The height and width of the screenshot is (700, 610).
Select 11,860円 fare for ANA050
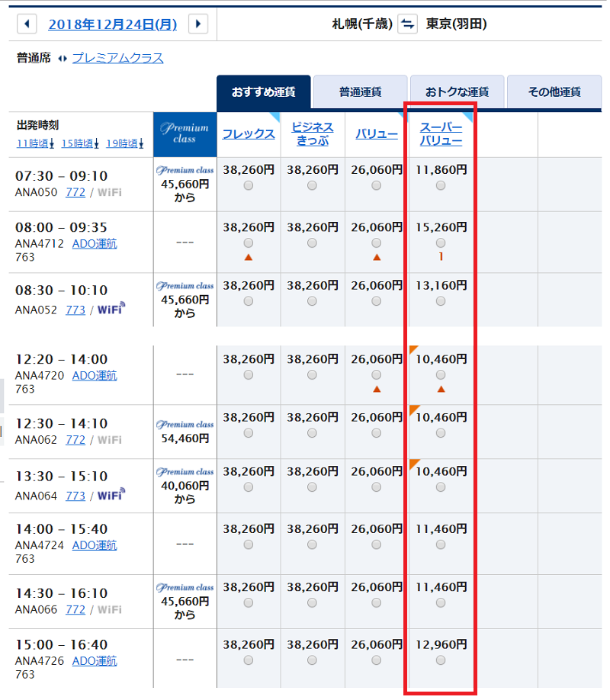coord(441,185)
